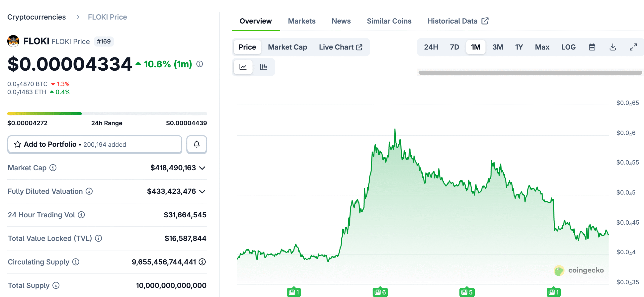Click the news marker labeled 1 under chart's left side
Image resolution: width=644 pixels, height=297 pixels.
coord(294,292)
